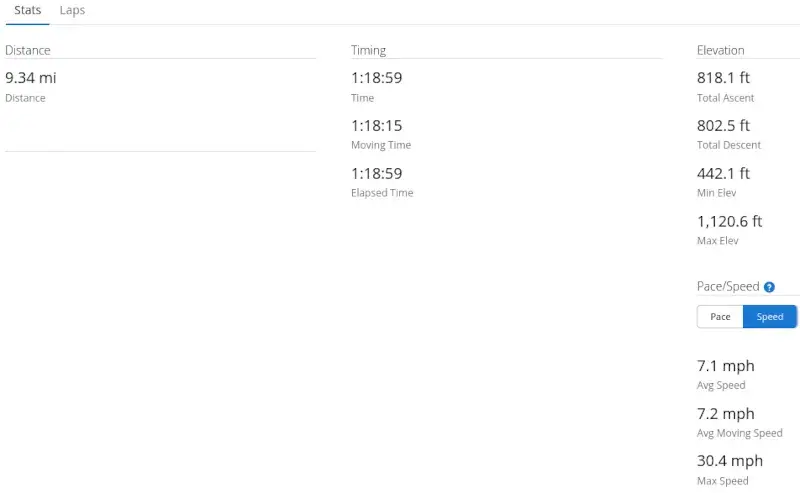Click the Pace/Speed help question mark icon

point(769,287)
